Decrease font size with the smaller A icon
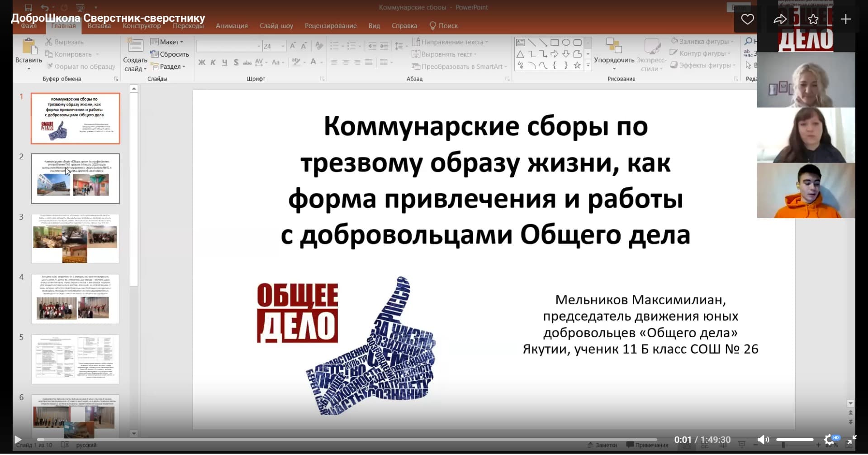Viewport: 868px width, 455px height. click(x=304, y=46)
